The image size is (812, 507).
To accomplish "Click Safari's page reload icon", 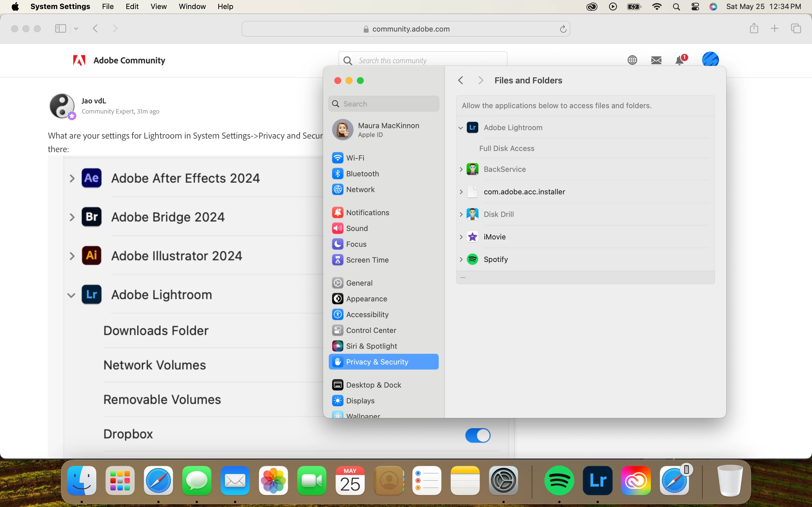I will [563, 29].
